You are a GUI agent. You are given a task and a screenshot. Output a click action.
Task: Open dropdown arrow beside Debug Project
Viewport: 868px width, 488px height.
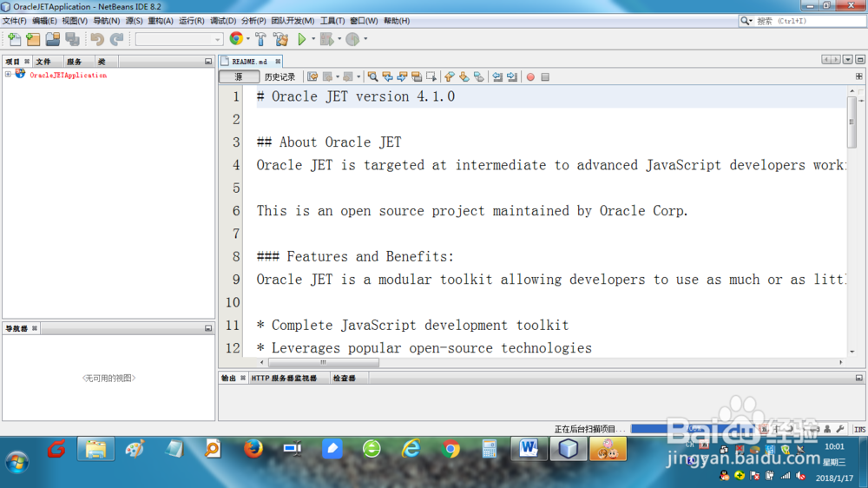(339, 39)
